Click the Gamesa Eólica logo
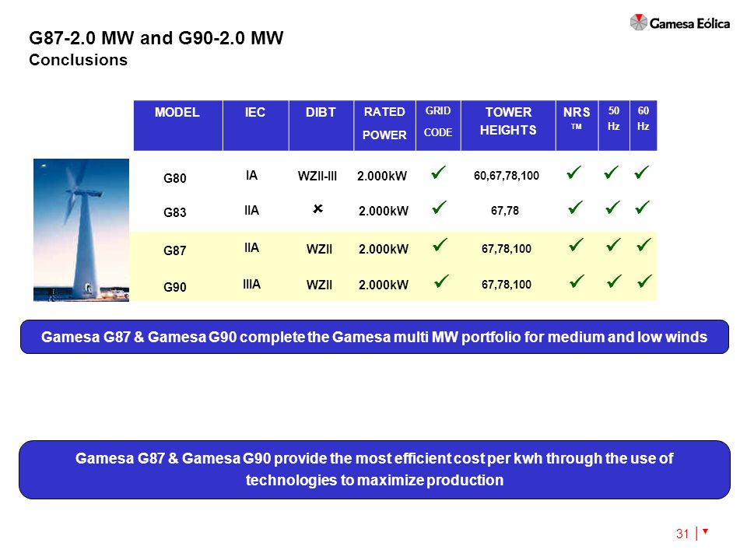747x560 pixels. tap(679, 23)
